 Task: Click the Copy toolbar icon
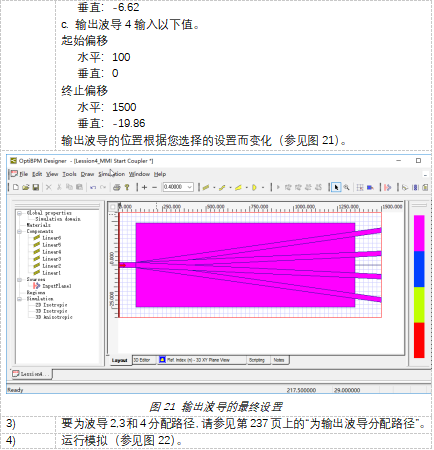tap(69, 187)
